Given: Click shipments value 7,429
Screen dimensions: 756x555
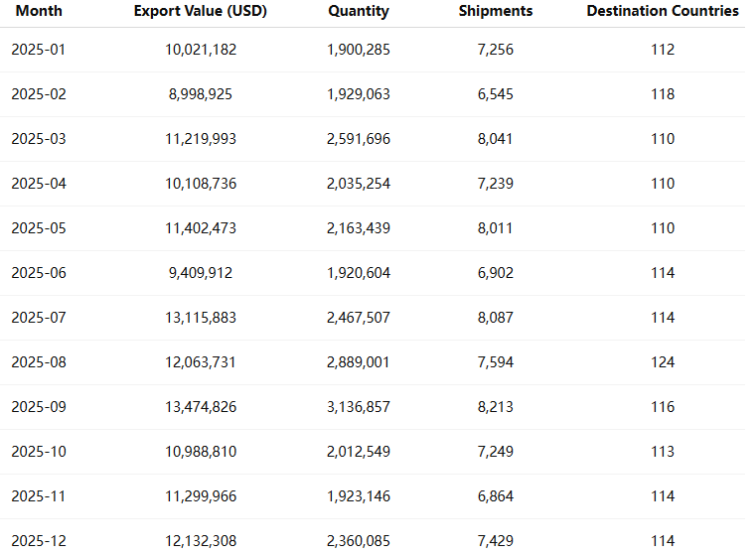Looking at the screenshot, I should (496, 541).
